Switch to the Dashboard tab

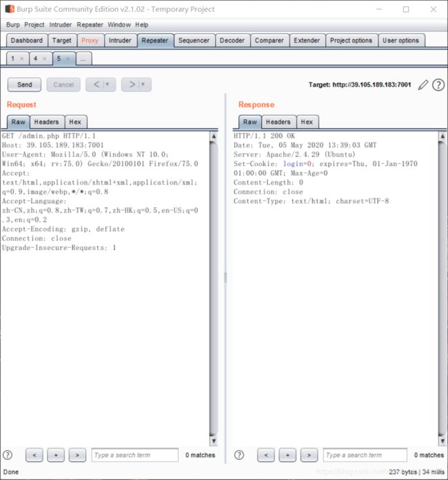coord(27,41)
